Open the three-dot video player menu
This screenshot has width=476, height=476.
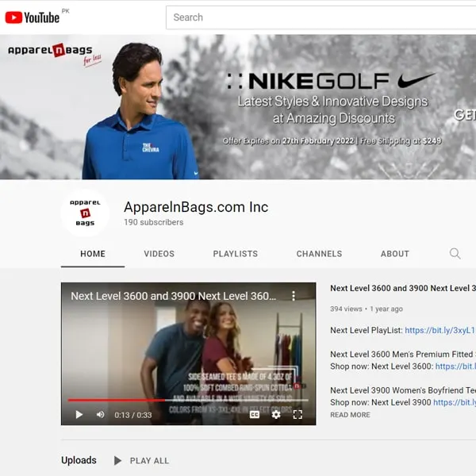[x=294, y=296]
